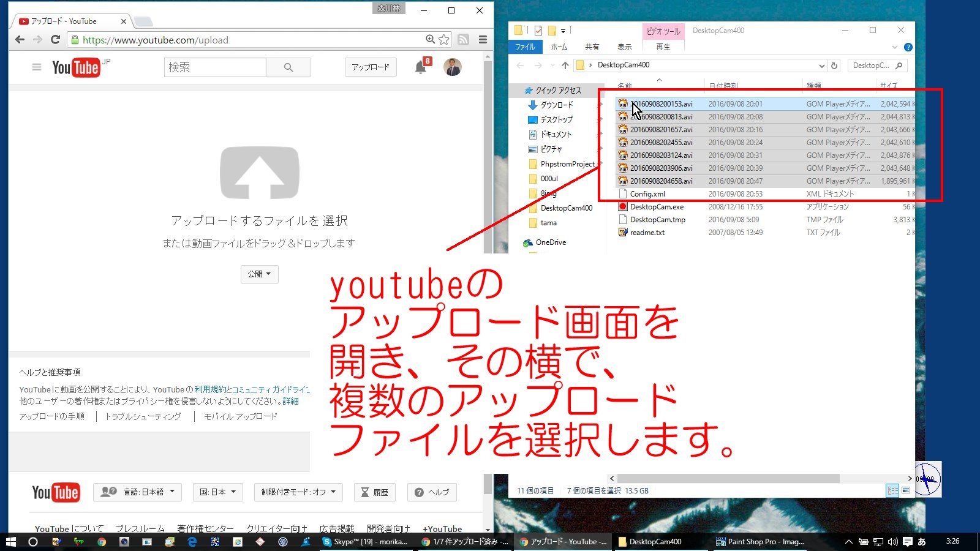The width and height of the screenshot is (980, 551).
Task: Open YouTube notifications bell
Action: (421, 67)
